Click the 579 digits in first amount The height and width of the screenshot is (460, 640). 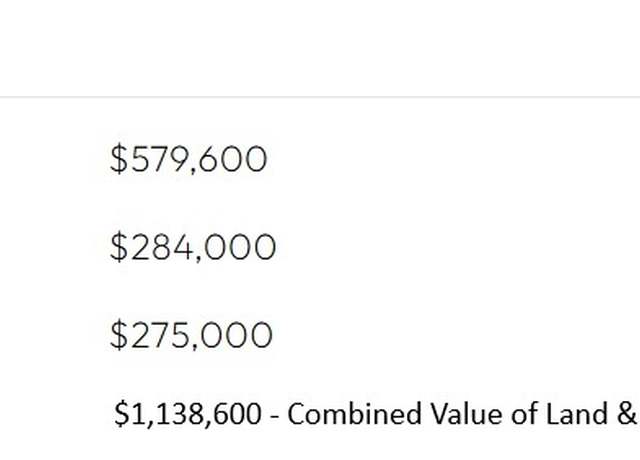[158, 159]
